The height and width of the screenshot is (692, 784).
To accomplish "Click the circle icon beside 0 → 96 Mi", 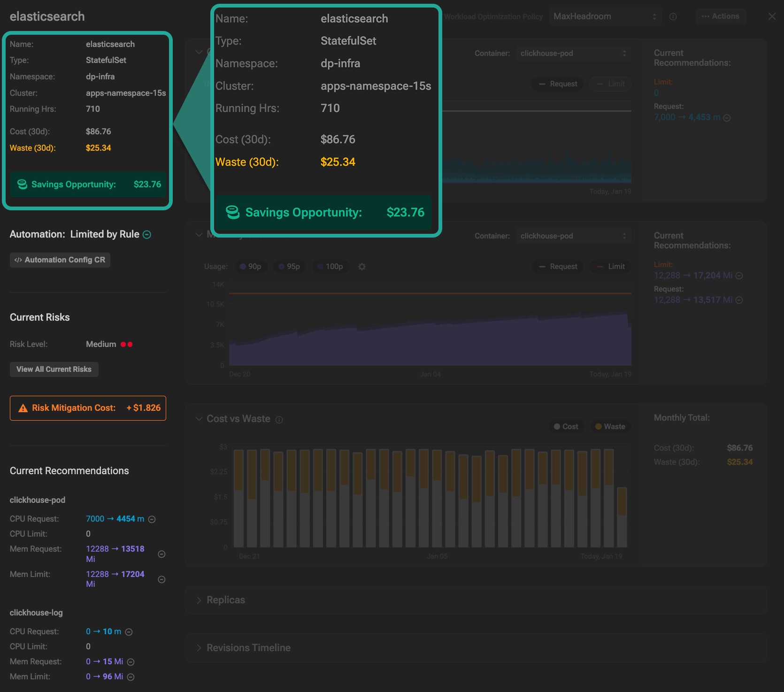I will click(x=131, y=677).
